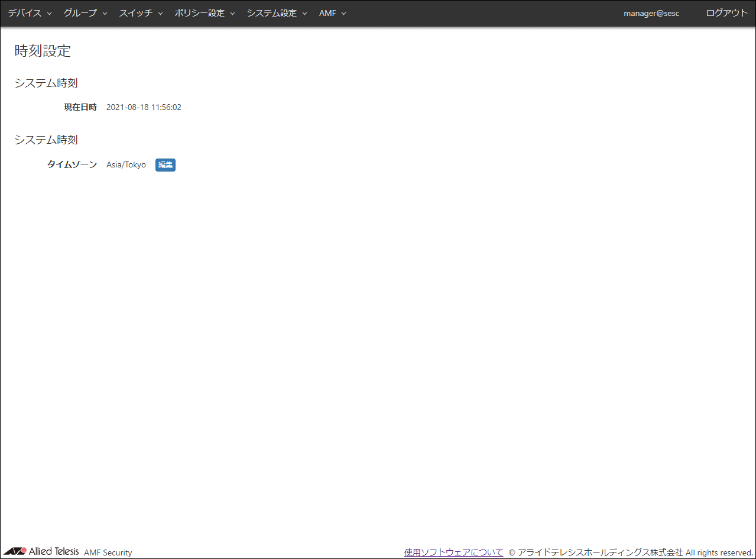756x559 pixels.
Task: Click the Allied Telesis logo
Action: coord(41,551)
